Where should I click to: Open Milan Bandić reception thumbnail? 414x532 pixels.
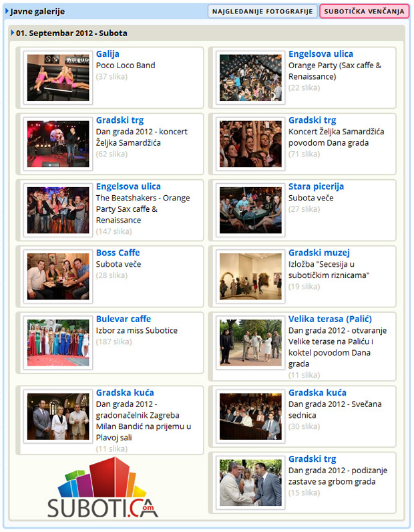coord(58,416)
